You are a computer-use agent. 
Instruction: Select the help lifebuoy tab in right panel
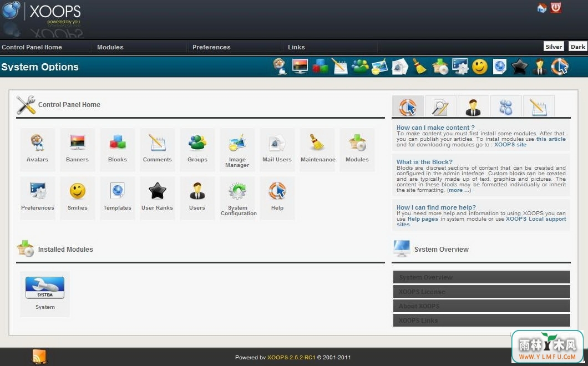[x=408, y=106]
